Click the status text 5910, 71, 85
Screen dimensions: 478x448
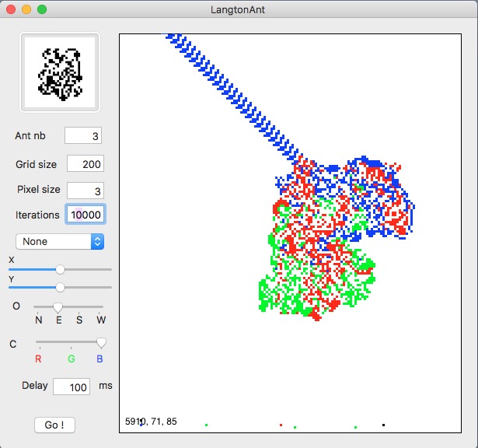(151, 421)
